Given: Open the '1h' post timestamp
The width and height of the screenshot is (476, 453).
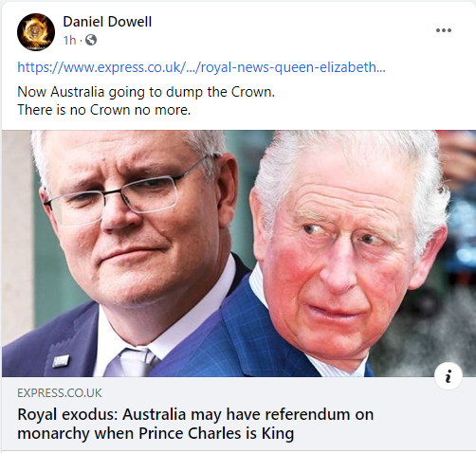Looking at the screenshot, I should (69, 40).
